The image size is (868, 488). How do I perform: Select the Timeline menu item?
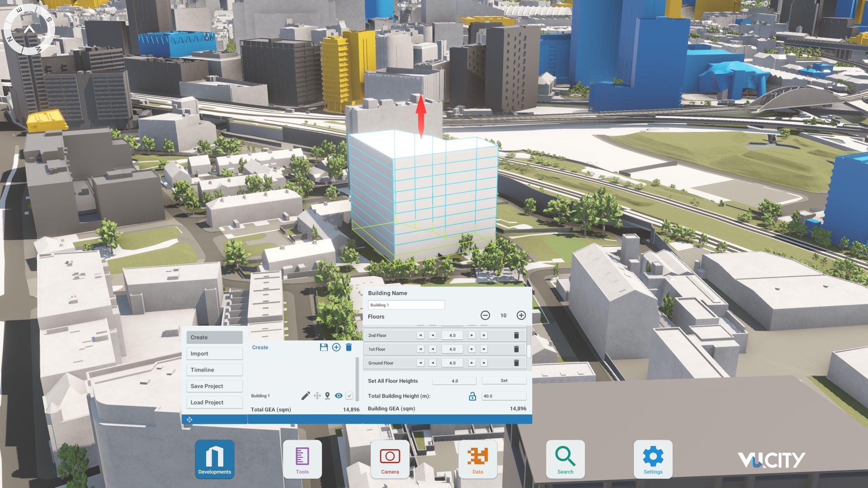click(x=214, y=370)
